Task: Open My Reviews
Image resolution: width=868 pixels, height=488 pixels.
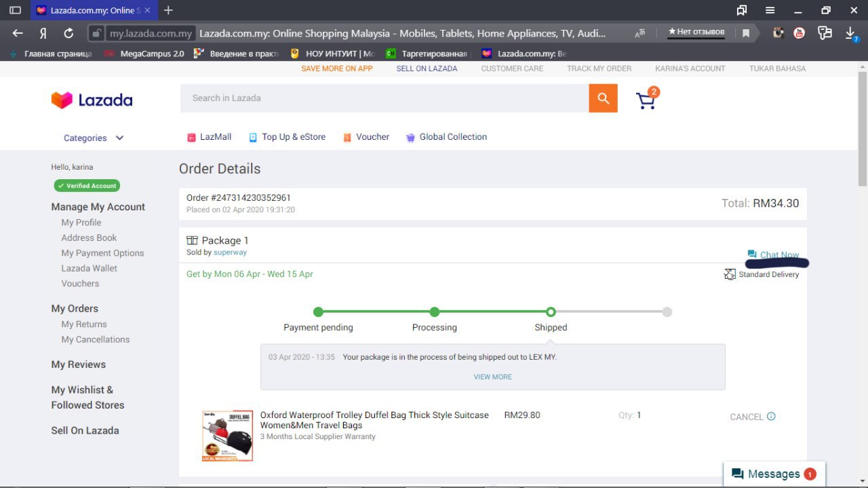Action: [x=78, y=364]
